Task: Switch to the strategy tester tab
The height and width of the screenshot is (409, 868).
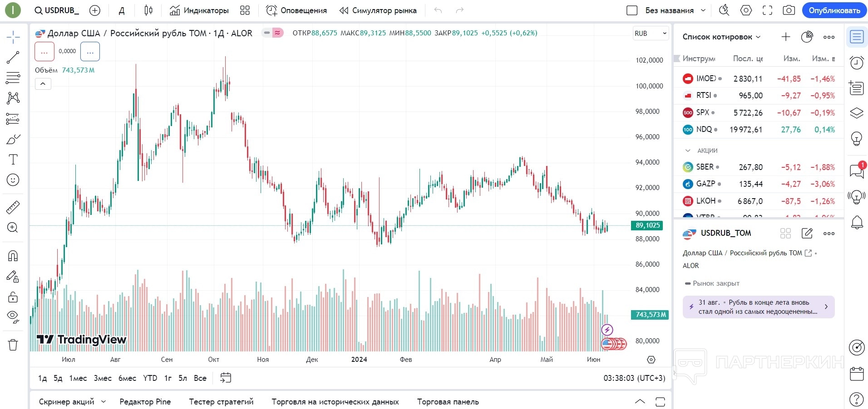Action: 221,402
